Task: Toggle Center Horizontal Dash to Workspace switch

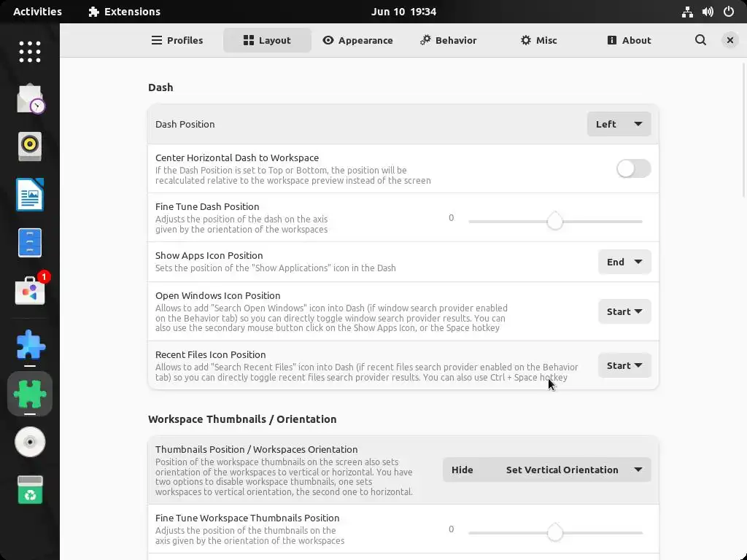Action: pos(633,168)
